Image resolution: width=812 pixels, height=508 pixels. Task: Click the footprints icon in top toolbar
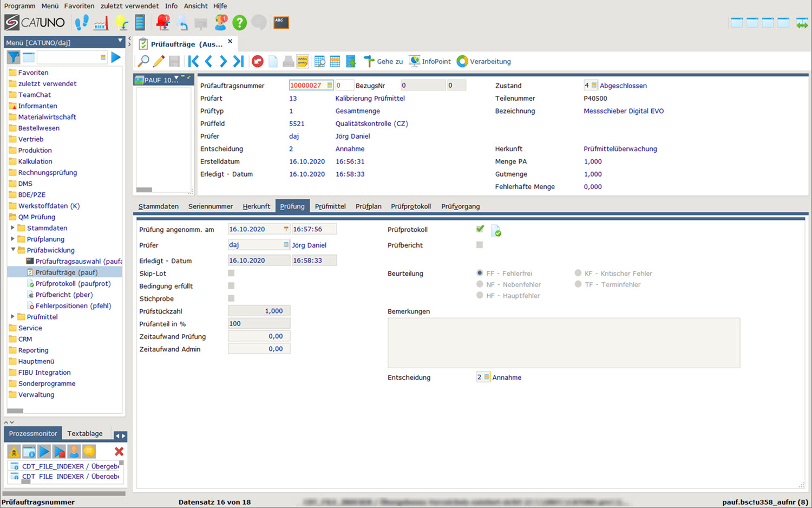(x=82, y=23)
